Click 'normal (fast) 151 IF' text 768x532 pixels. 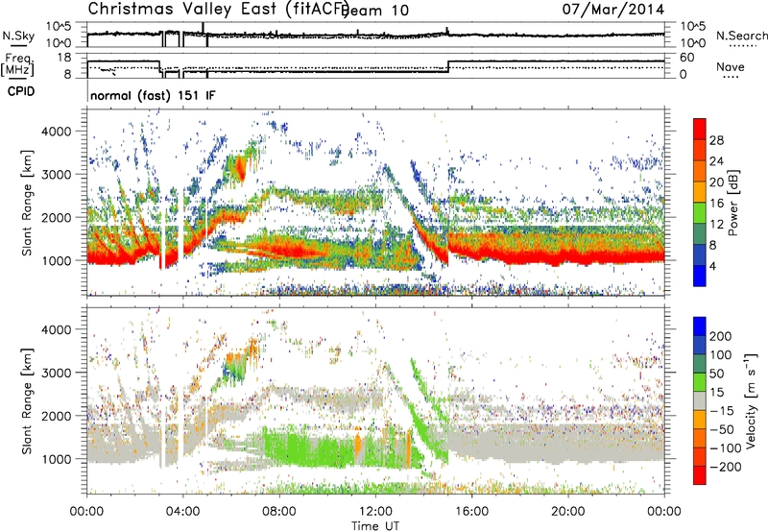point(153,95)
